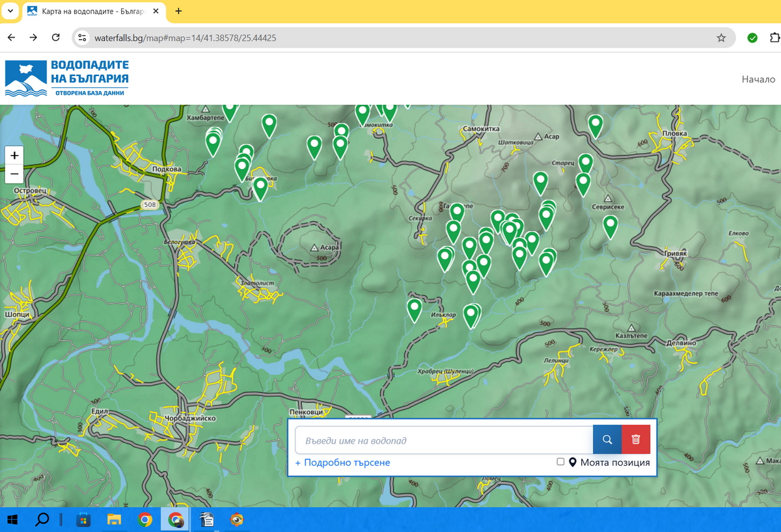Select waterfall marker east of Сеевисеке
Viewport: 781px width, 532px height.
point(610,225)
